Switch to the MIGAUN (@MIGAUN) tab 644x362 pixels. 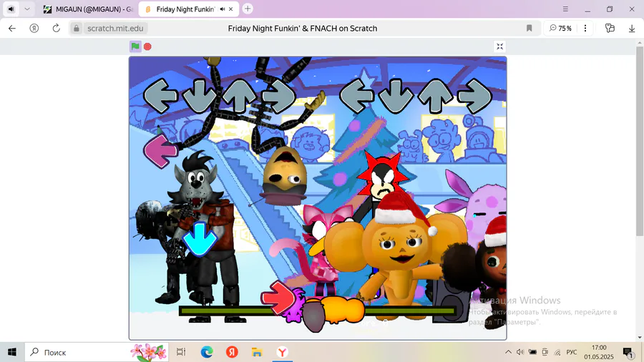tap(88, 9)
